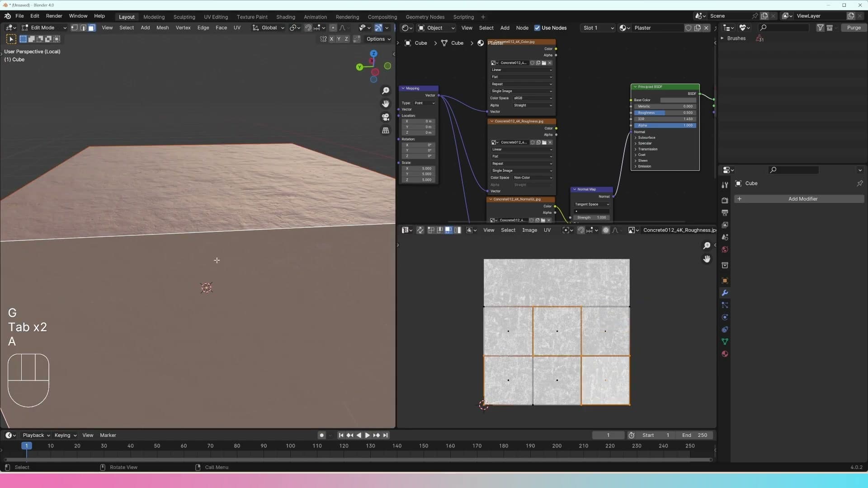
Task: Pin the Cube properties panel
Action: pos(859,183)
